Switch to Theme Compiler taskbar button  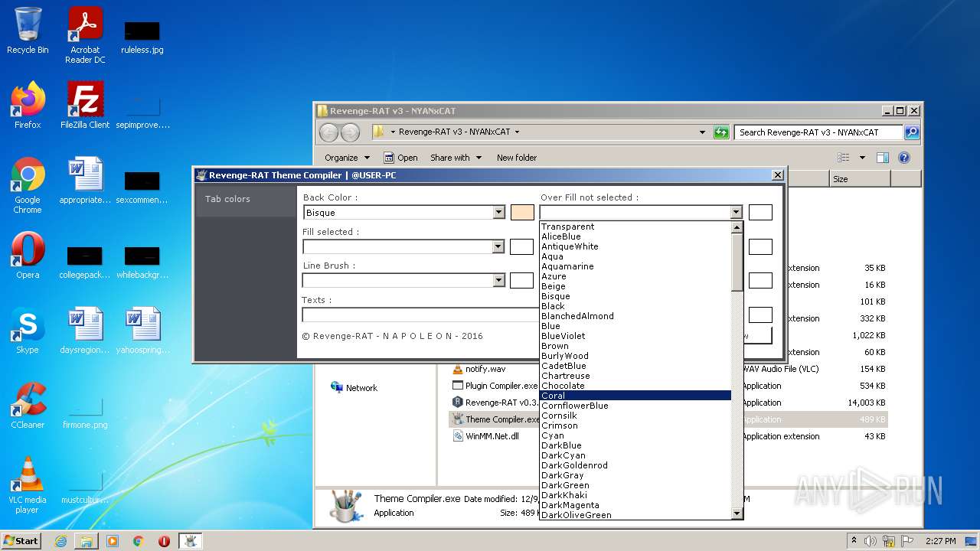191,541
